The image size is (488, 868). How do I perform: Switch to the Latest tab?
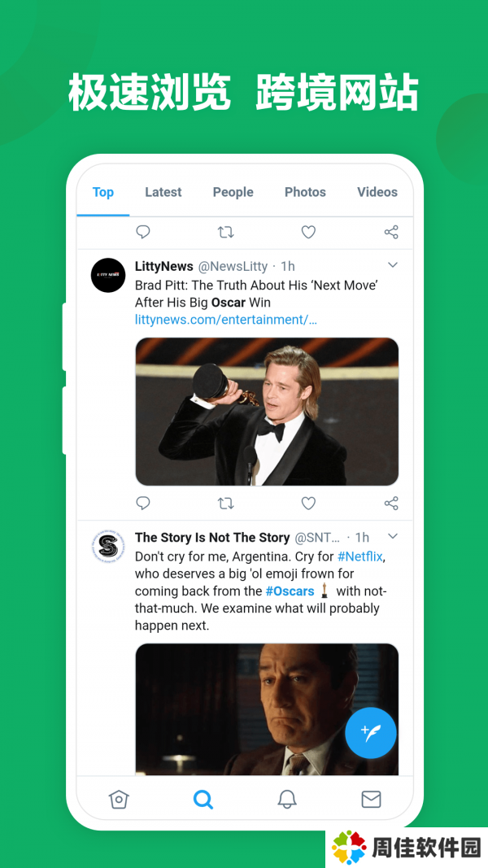163,193
